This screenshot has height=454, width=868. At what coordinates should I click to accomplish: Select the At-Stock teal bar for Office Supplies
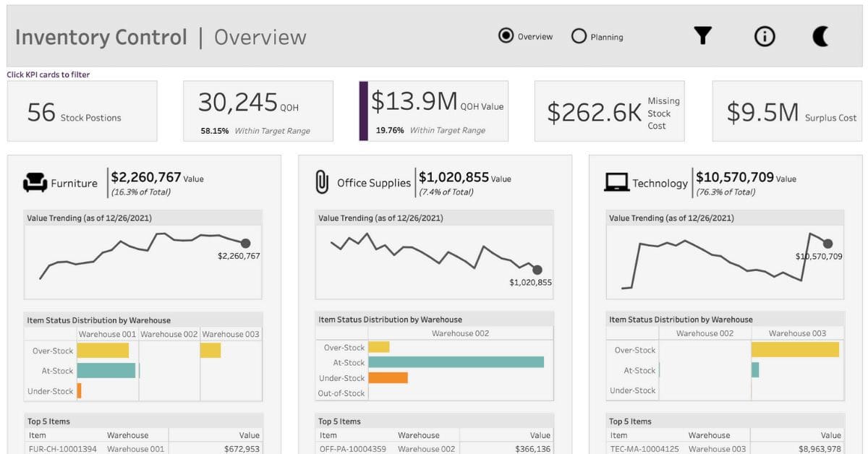[x=456, y=362]
